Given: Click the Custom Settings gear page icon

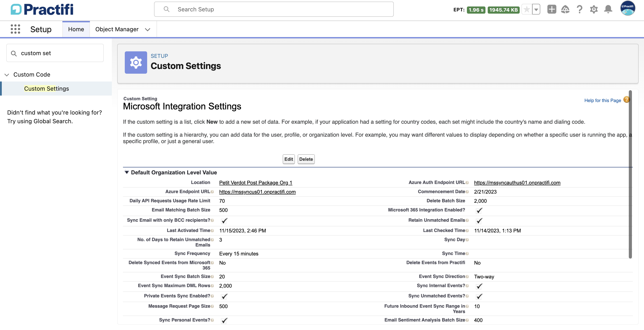Looking at the screenshot, I should [x=136, y=63].
